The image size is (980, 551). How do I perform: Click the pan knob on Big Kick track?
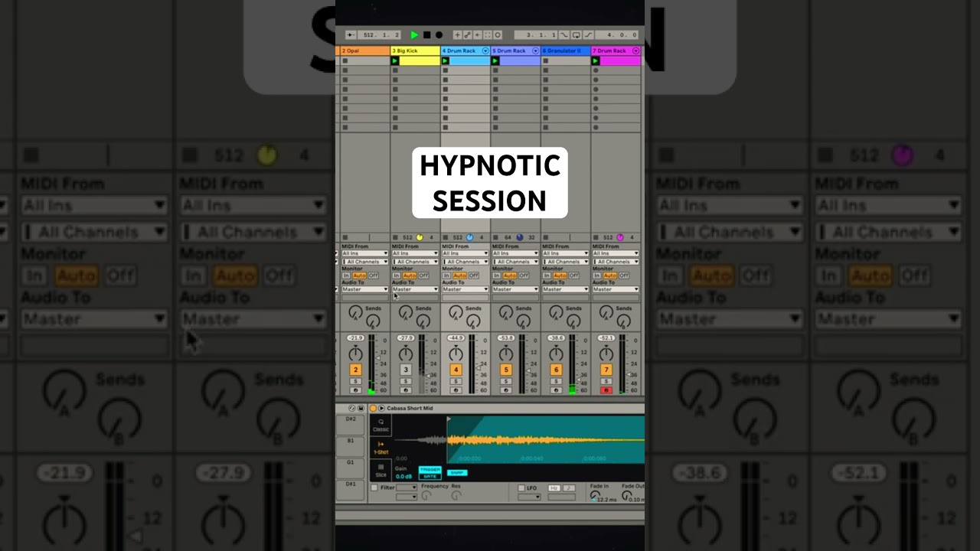pyautogui.click(x=406, y=354)
